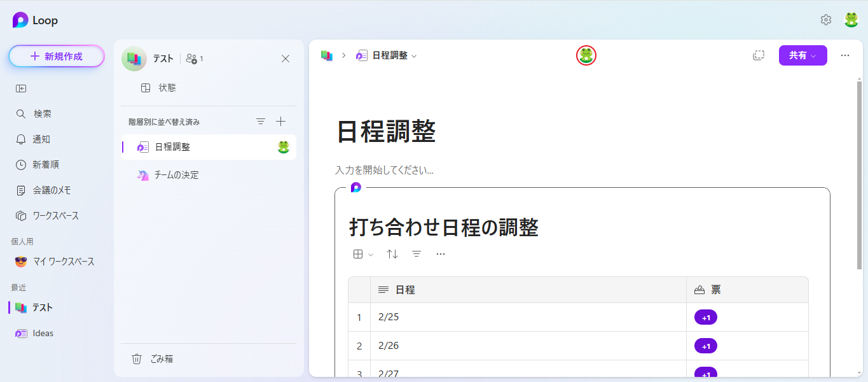
Task: Open the 日程調整 page title dropdown
Action: pyautogui.click(x=414, y=55)
